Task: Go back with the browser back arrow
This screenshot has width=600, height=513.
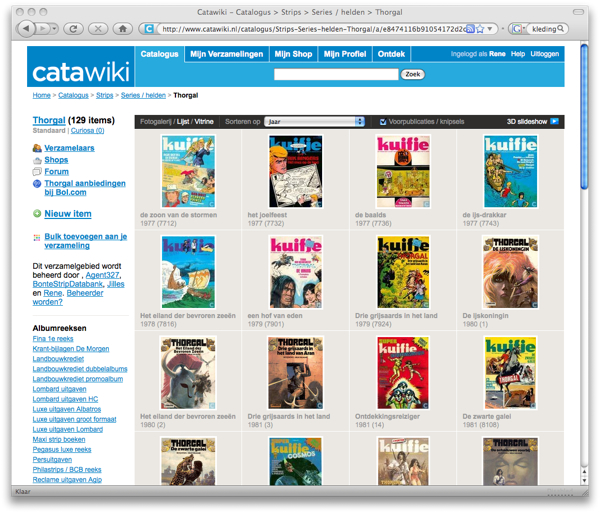Action: click(26, 29)
